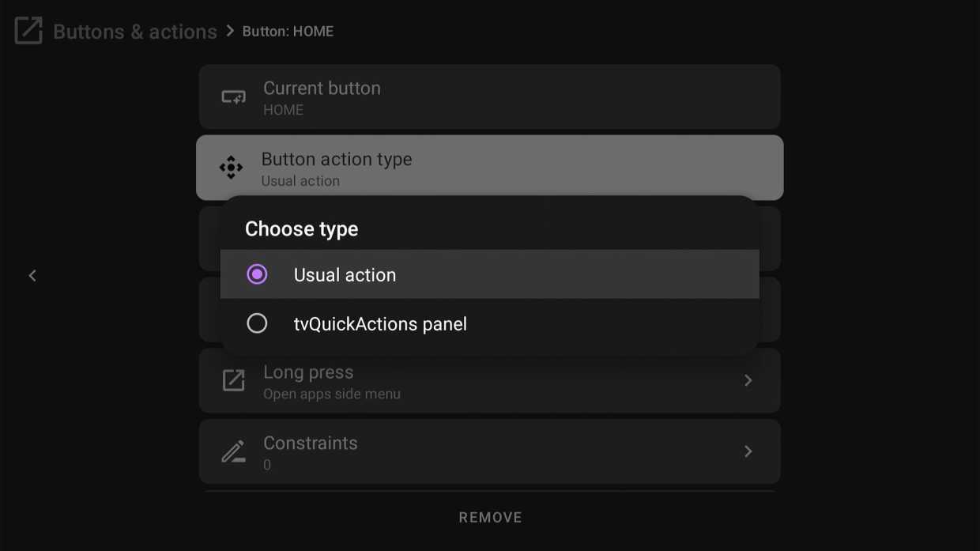Open the Buttons & actions breadcrumb
The width and height of the screenshot is (980, 551).
tap(135, 31)
